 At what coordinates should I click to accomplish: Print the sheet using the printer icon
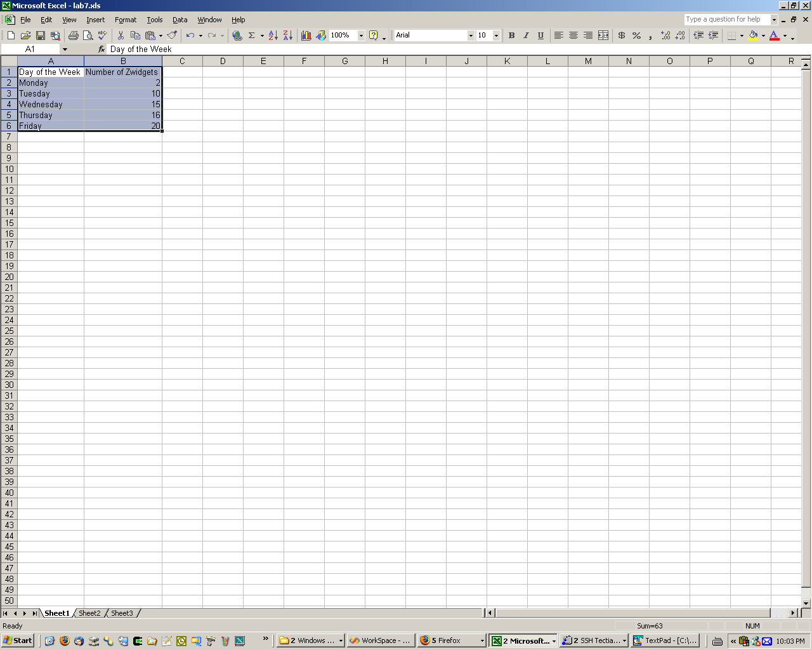tap(73, 36)
